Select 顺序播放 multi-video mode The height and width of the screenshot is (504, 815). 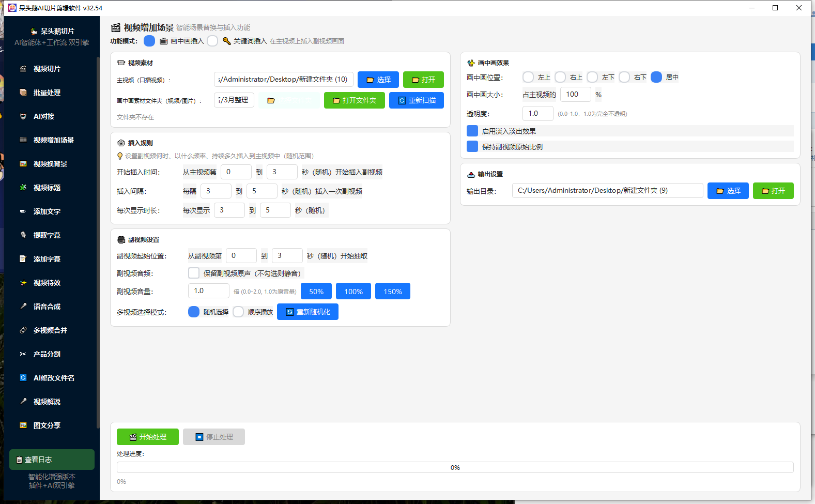tap(238, 312)
